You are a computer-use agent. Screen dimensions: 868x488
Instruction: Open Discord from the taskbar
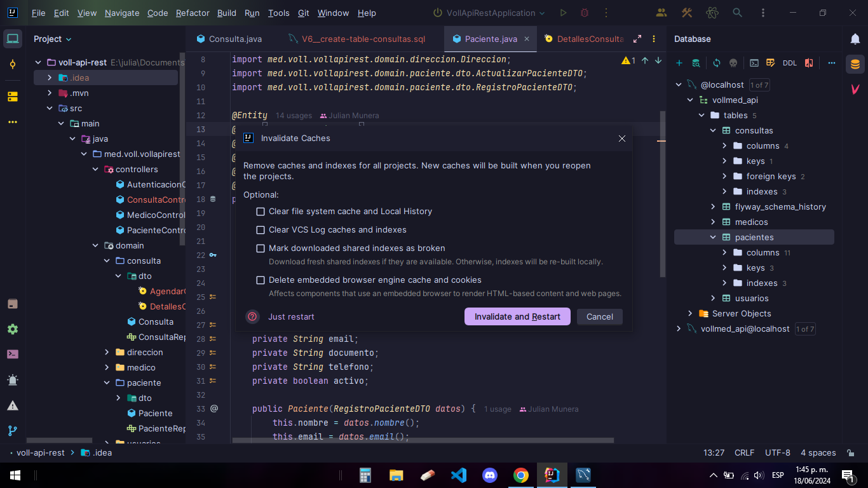pyautogui.click(x=490, y=475)
